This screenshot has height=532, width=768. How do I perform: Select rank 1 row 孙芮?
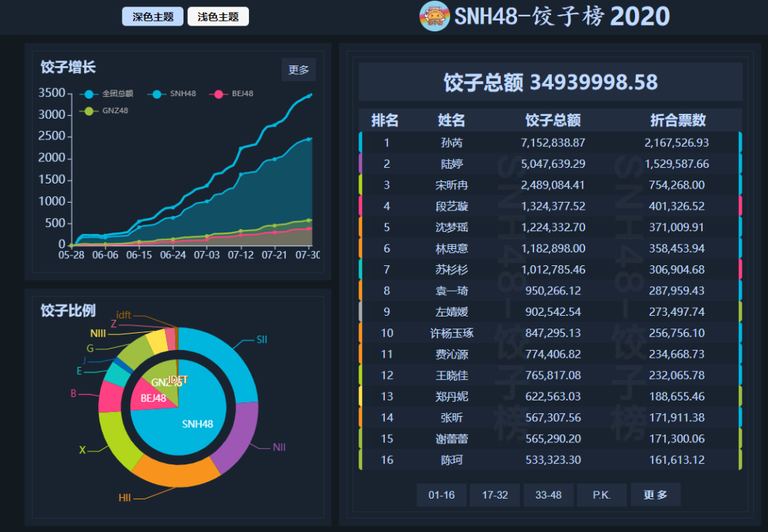[x=550, y=142]
